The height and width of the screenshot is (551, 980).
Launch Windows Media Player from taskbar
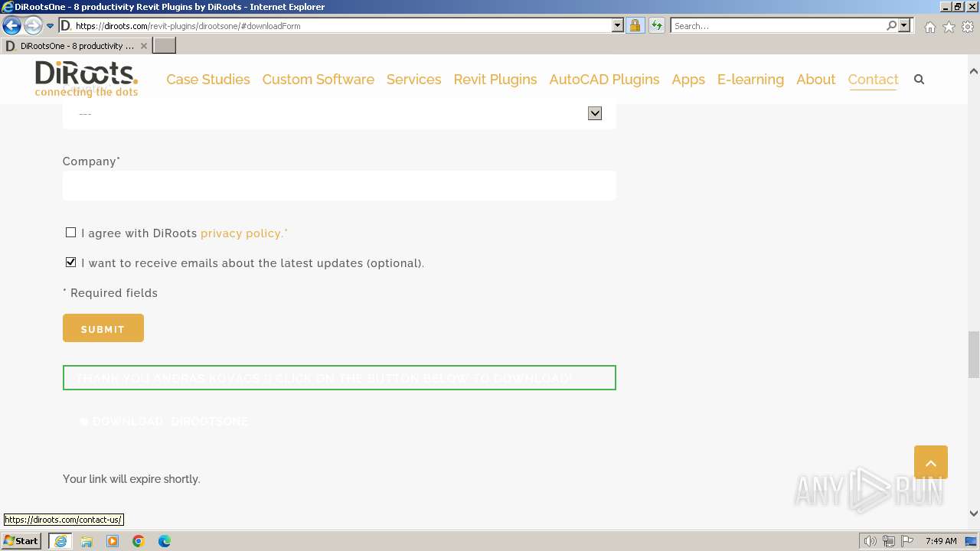113,541
